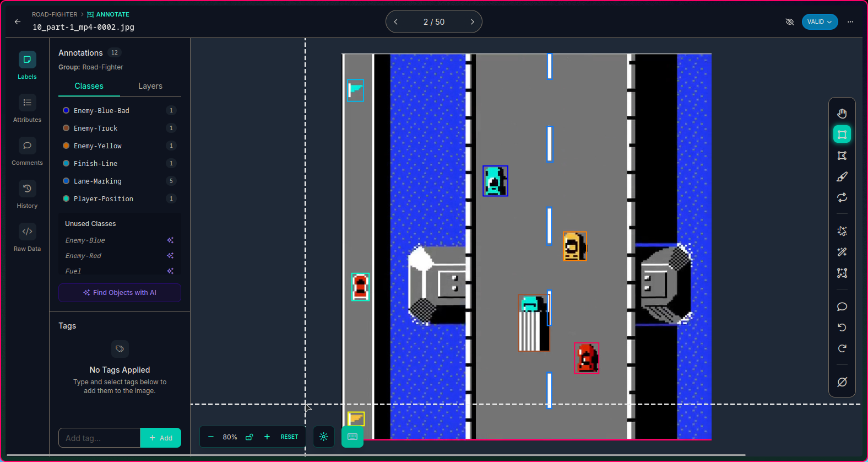Select the comment tool in right toolbar
This screenshot has height=462, width=868.
[842, 307]
